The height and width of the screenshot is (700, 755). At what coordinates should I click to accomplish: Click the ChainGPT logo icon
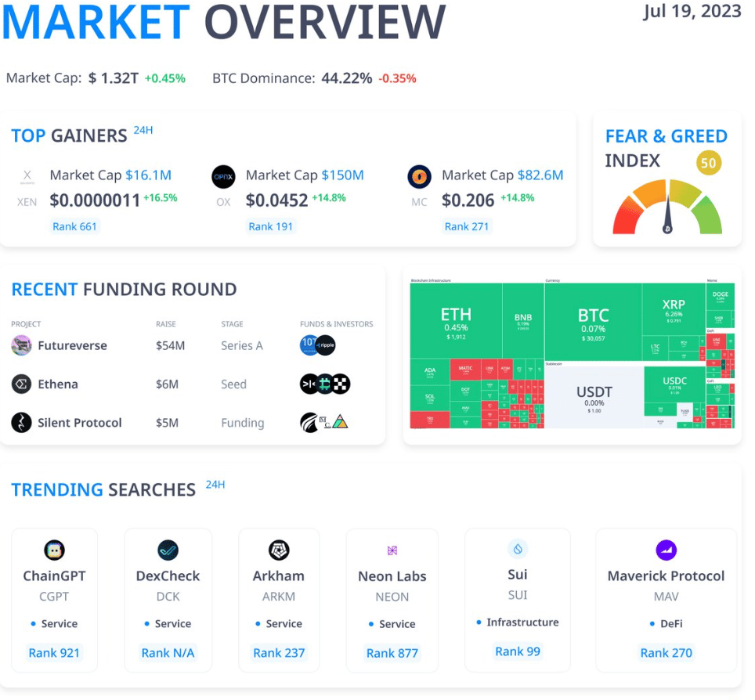coord(54,550)
